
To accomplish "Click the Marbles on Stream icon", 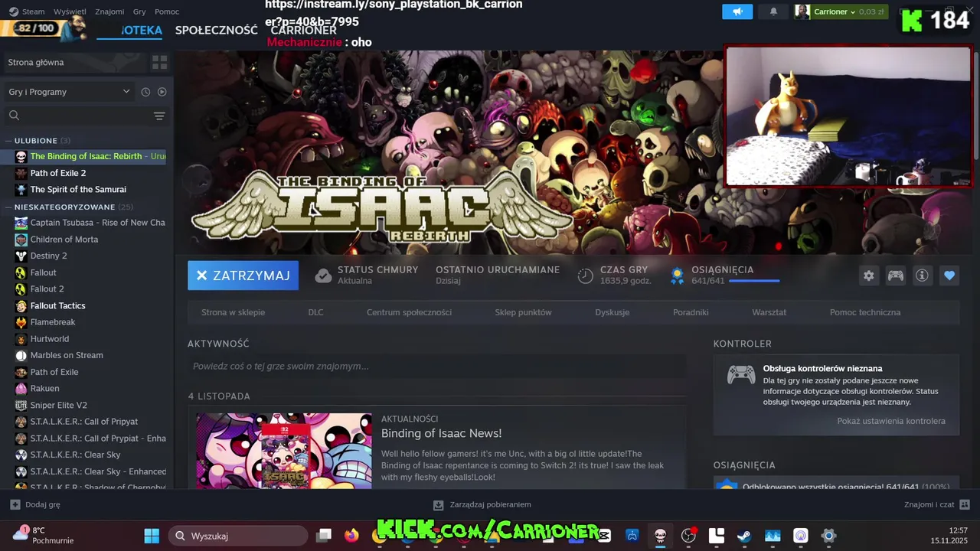I will (21, 355).
